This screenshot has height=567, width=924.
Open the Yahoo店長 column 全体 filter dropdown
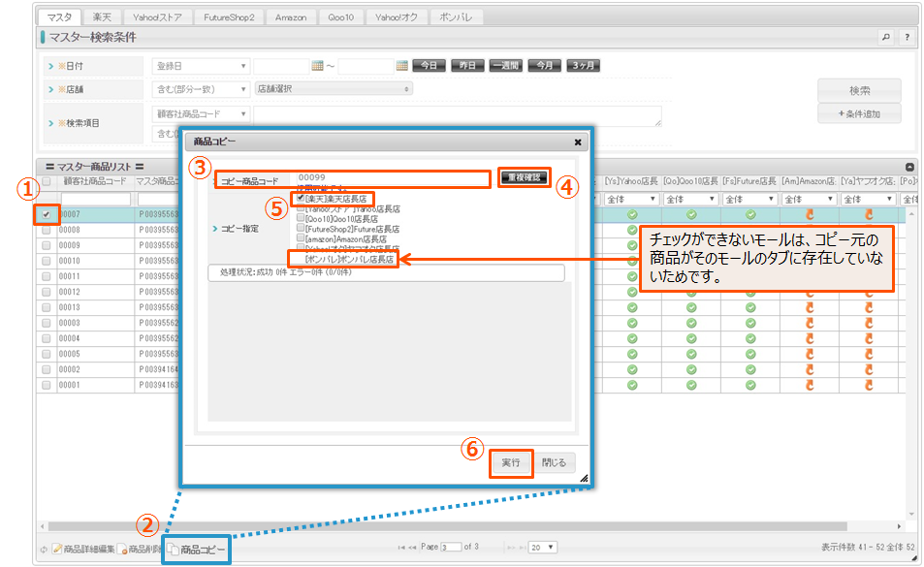[x=631, y=199]
